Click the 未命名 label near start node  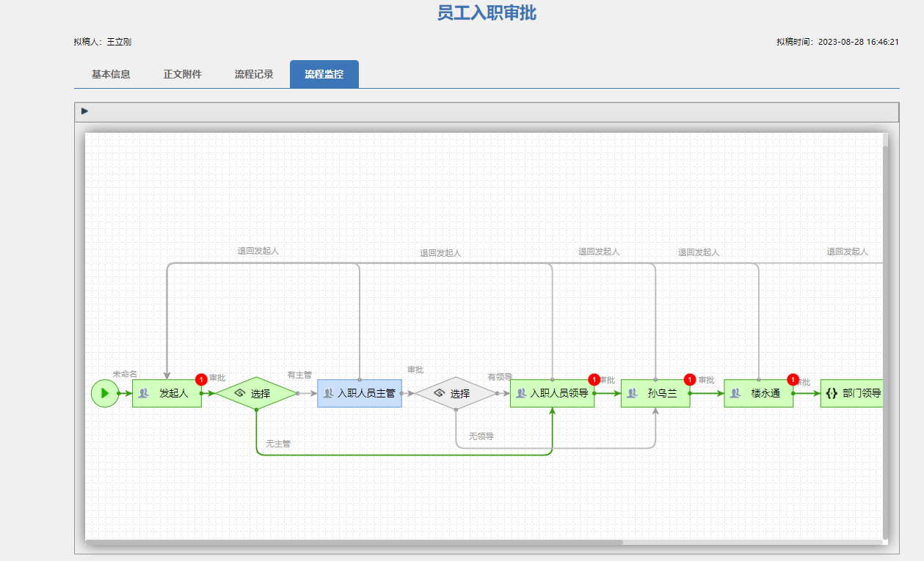click(125, 374)
